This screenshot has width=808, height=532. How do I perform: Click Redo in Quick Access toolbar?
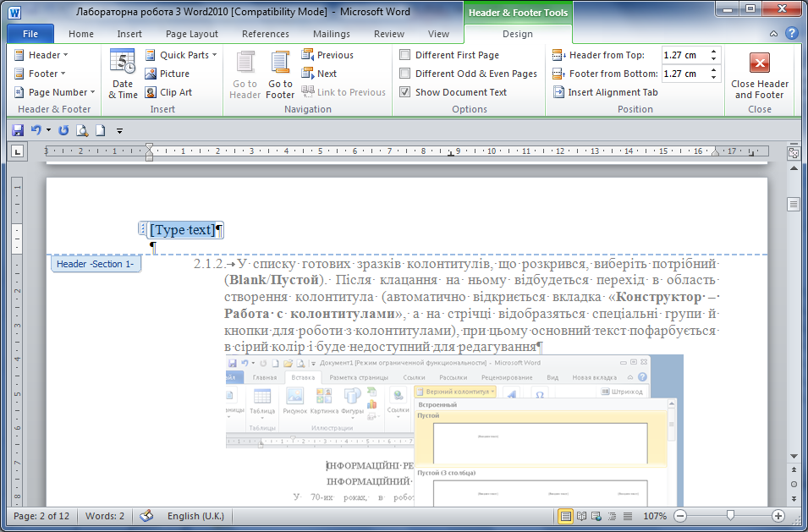(63, 131)
